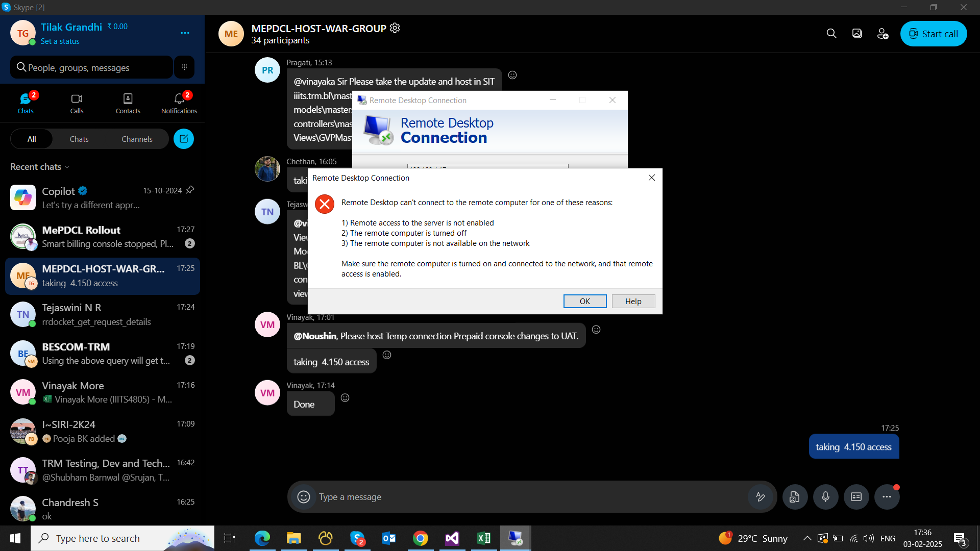Open the Chats tab in Skype sidebar
This screenshot has height=551, width=980.
click(26, 103)
